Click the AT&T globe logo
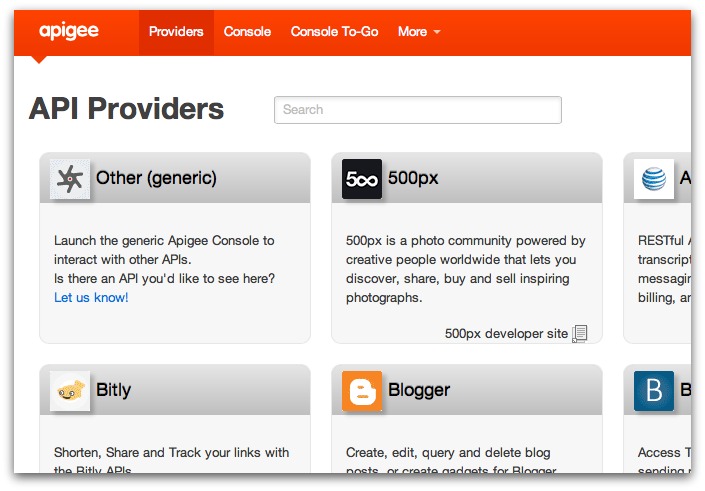 [x=654, y=179]
